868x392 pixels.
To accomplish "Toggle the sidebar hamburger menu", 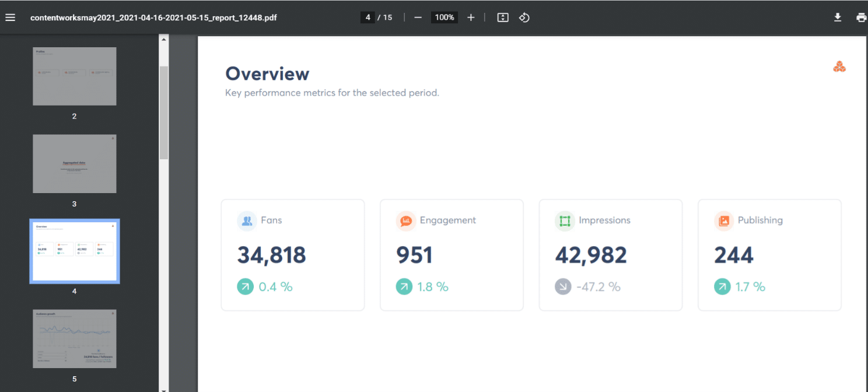I will tap(10, 17).
